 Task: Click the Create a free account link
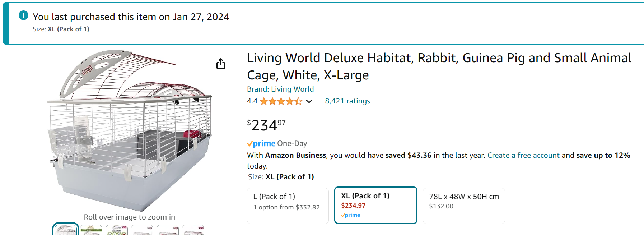point(523,155)
